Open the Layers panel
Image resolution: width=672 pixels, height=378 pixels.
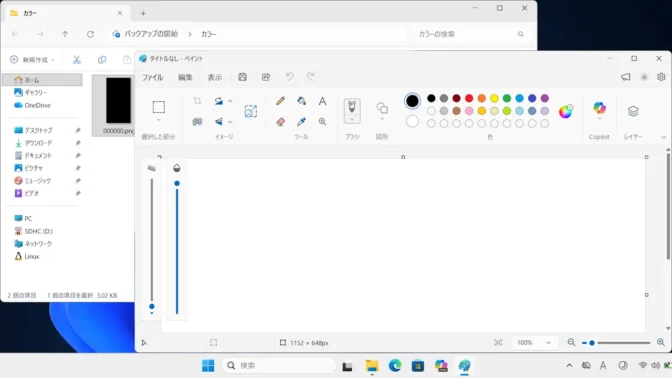coord(633,111)
